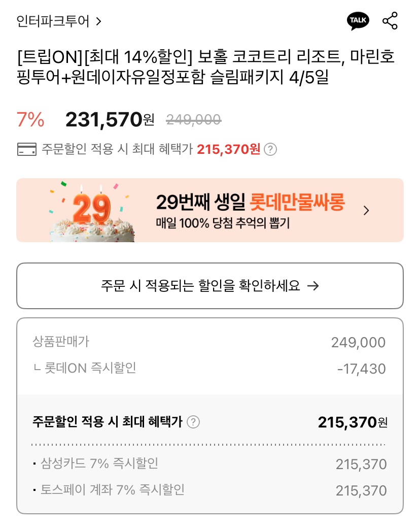
Task: Tap the 매일 100% 당첨 추억의 뽑기 text
Action: click(x=223, y=223)
